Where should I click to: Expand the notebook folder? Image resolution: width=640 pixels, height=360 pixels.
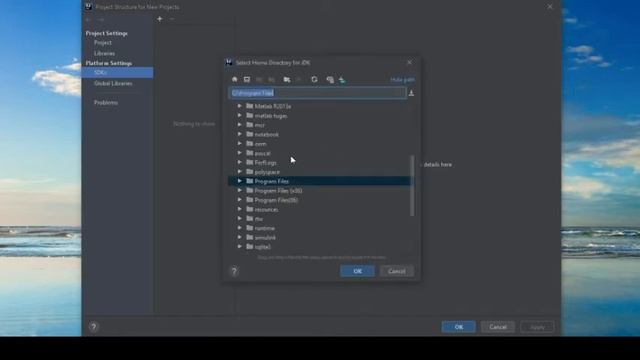coord(240,134)
